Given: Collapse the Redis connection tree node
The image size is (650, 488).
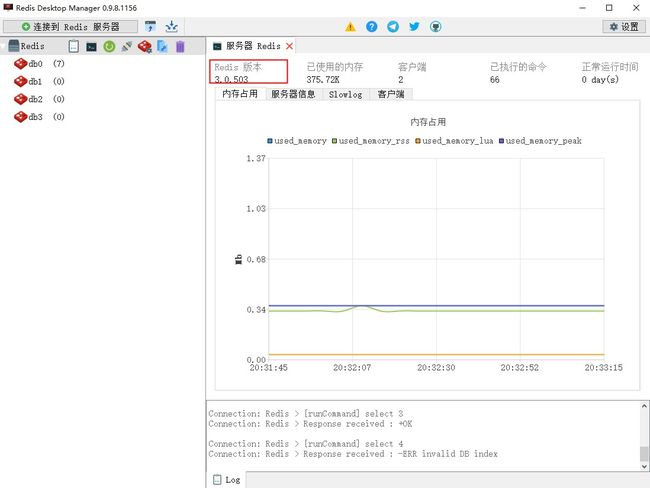Looking at the screenshot, I should point(3,46).
